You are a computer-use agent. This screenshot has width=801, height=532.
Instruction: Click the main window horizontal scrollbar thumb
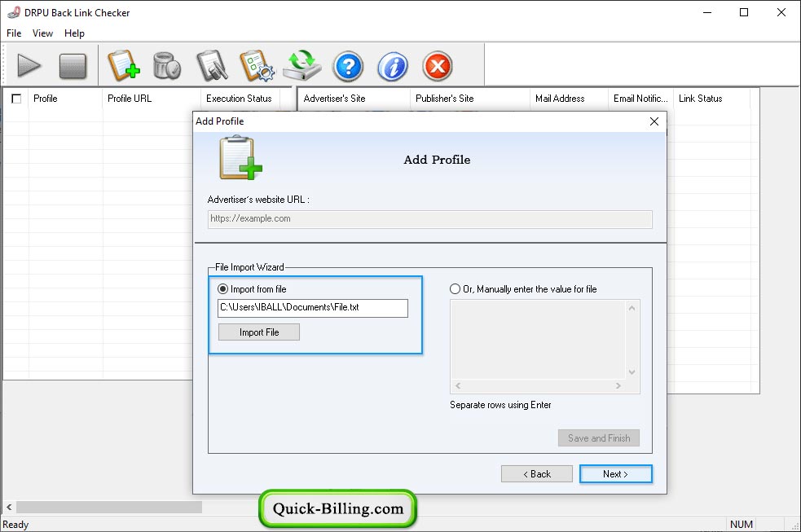pyautogui.click(x=109, y=507)
